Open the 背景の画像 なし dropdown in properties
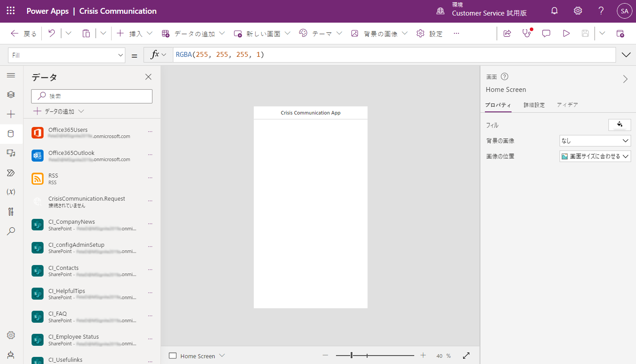The height and width of the screenshot is (364, 636). pos(595,141)
